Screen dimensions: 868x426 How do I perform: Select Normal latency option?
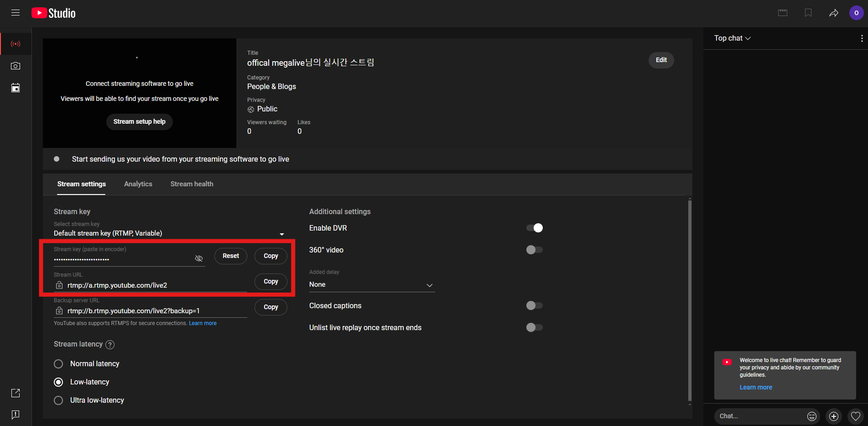point(58,364)
